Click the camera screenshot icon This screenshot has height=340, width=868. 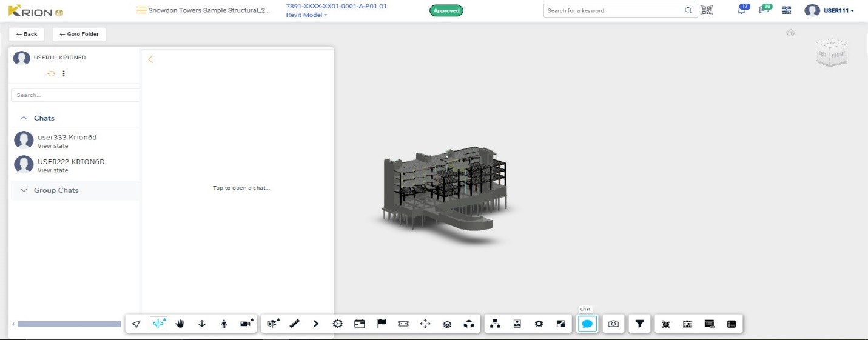pos(613,324)
